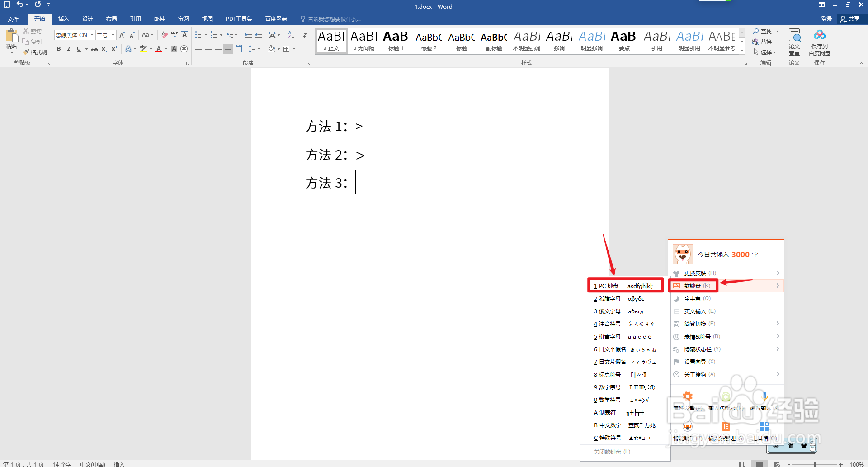Screen dimensions: 868x467
Task: Choose PC keyboard (PC 键盘) option
Action: coord(625,286)
